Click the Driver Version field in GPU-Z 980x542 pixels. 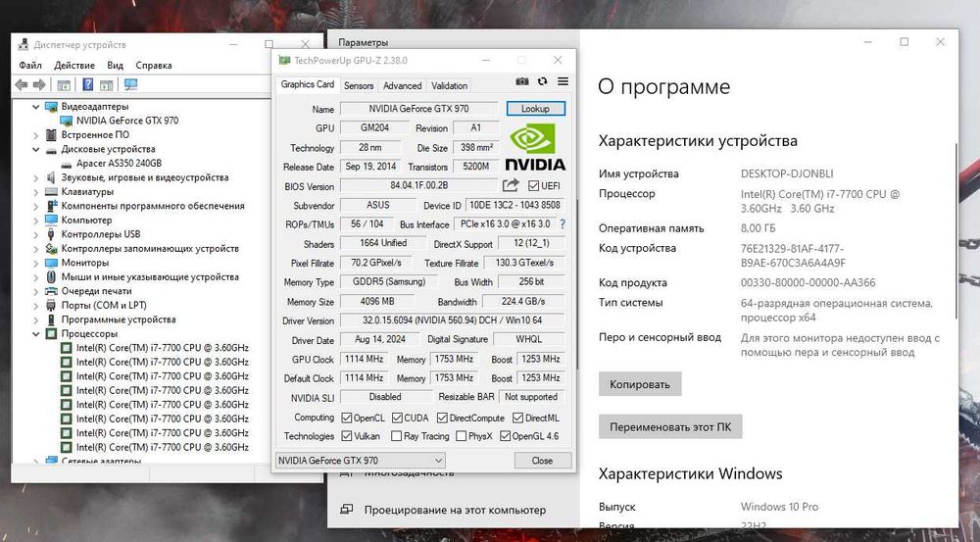tap(453, 320)
